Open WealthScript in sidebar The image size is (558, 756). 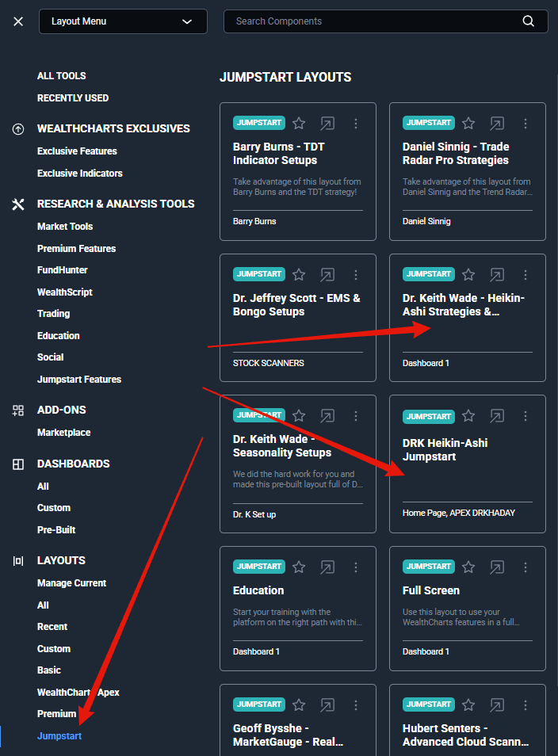pyautogui.click(x=65, y=292)
